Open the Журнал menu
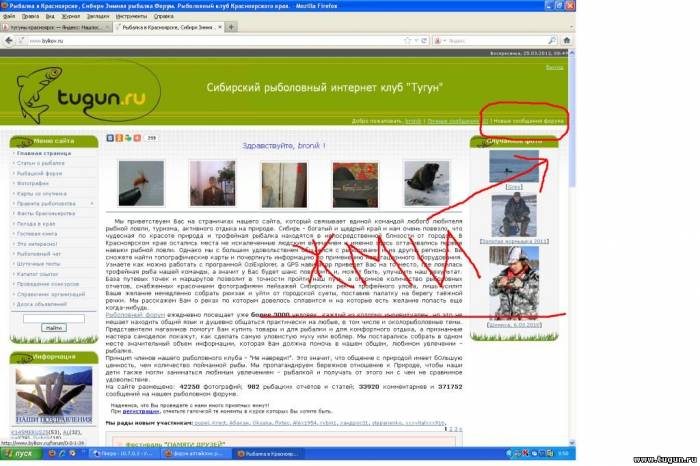 point(71,16)
